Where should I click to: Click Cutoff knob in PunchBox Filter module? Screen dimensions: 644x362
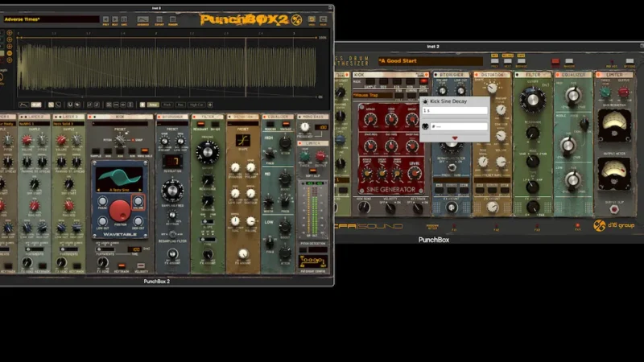click(x=532, y=100)
